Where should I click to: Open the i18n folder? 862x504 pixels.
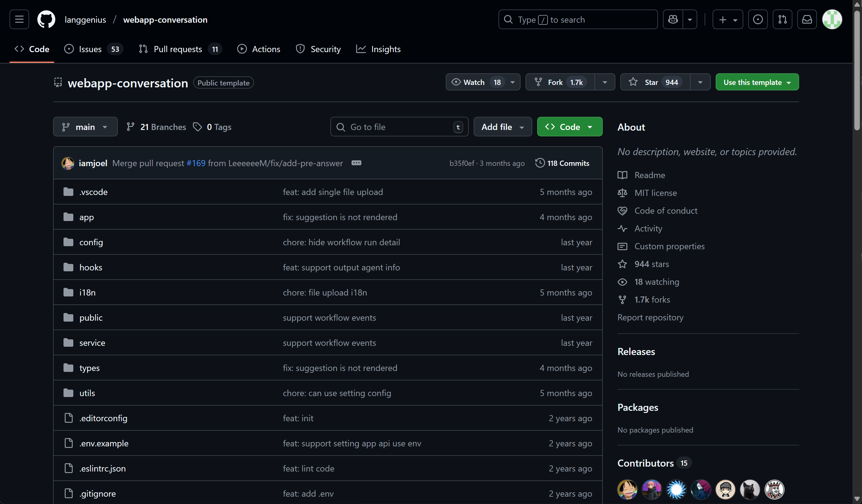tap(87, 292)
